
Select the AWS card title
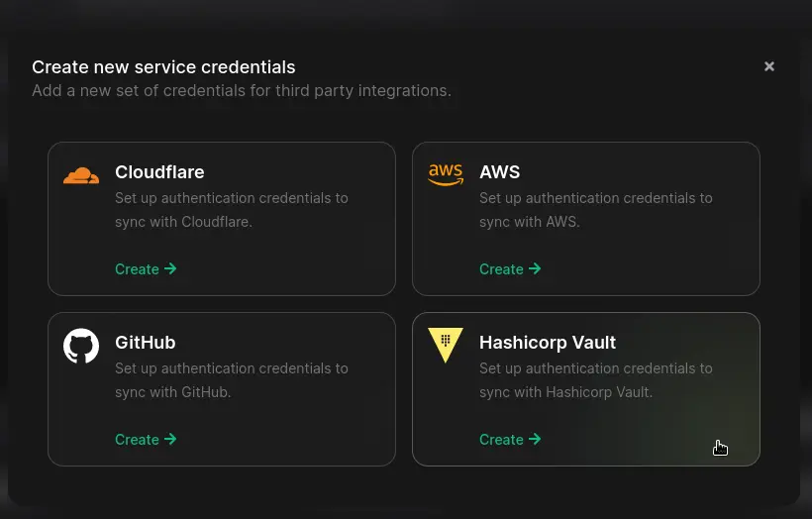point(499,172)
